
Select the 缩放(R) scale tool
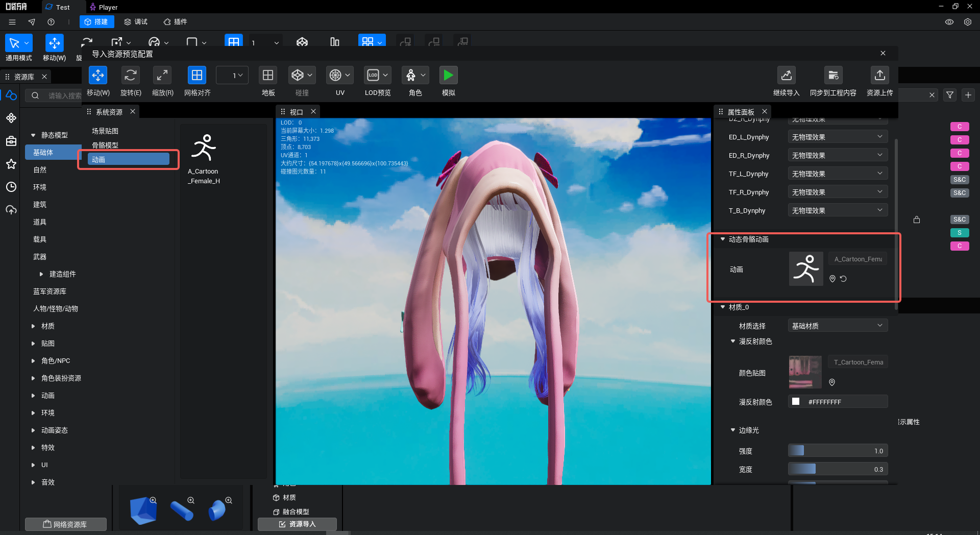(x=162, y=76)
